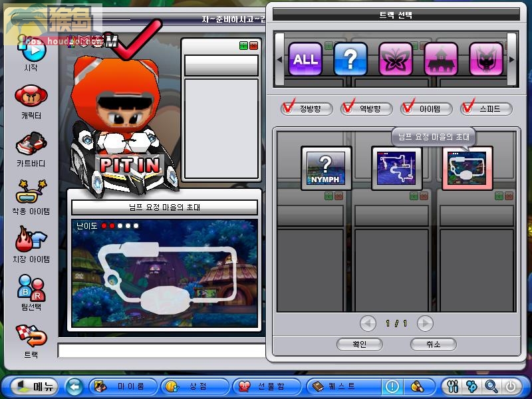Screen dimensions: 532x399
Task: Click the magnifier search icon
Action: click(491, 386)
